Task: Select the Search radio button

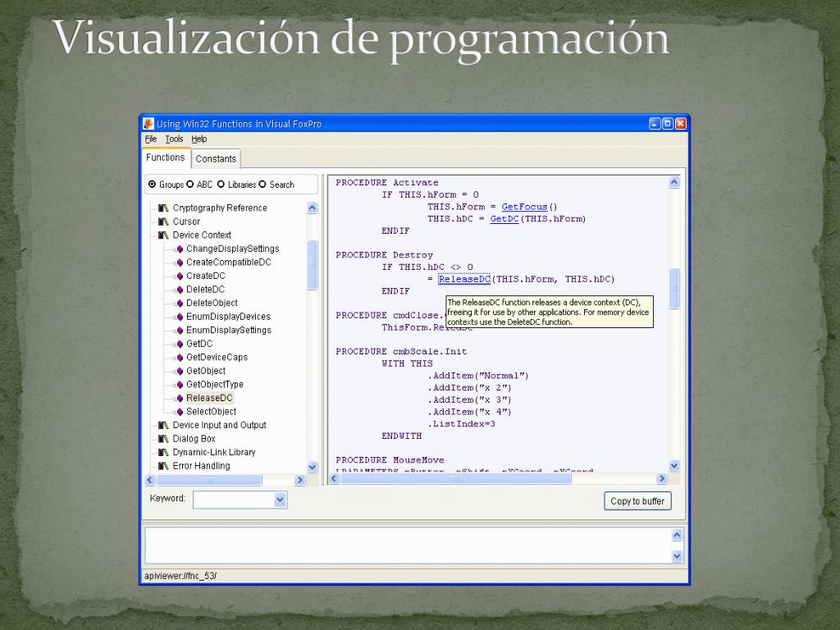Action: pos(262,185)
